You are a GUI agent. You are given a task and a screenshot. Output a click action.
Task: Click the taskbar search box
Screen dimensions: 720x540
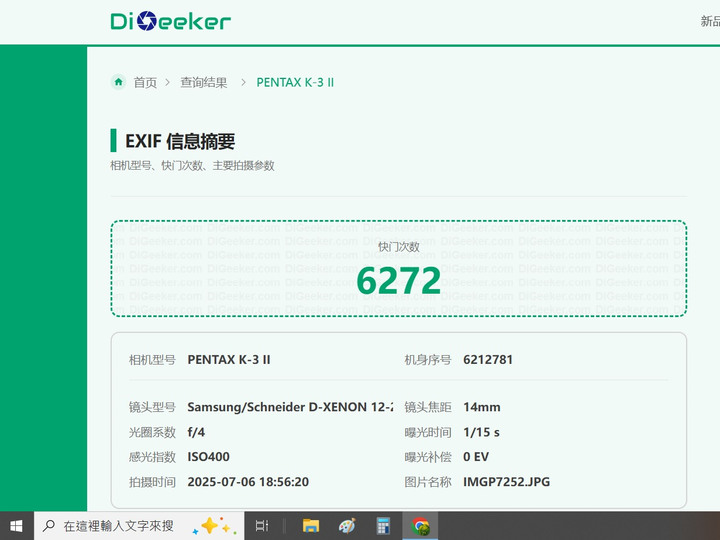(139, 526)
